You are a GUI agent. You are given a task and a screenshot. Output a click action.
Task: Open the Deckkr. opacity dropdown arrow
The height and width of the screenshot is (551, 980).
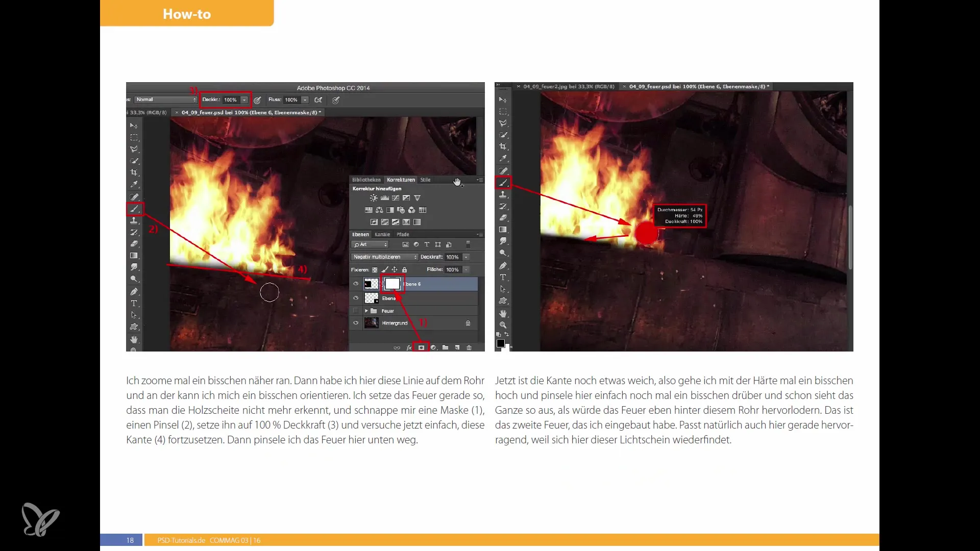point(244,100)
